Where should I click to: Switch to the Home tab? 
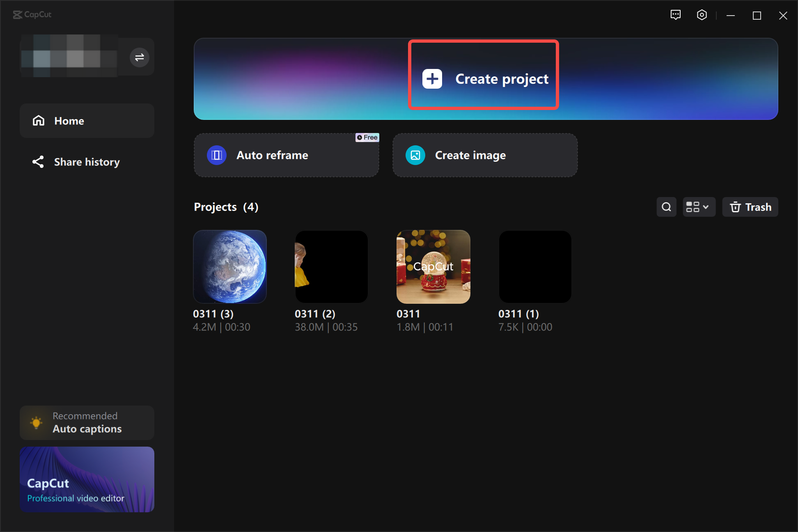87,121
